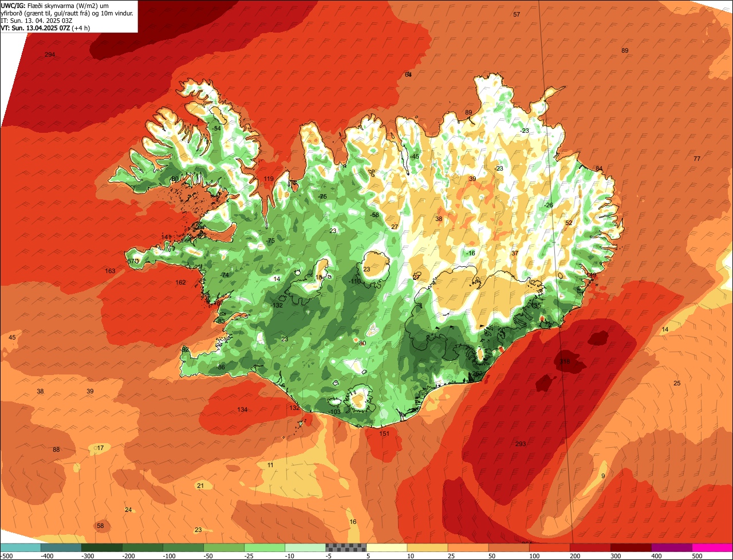Click the map value 77 in the east
This screenshot has height=560, width=733.
point(697,159)
